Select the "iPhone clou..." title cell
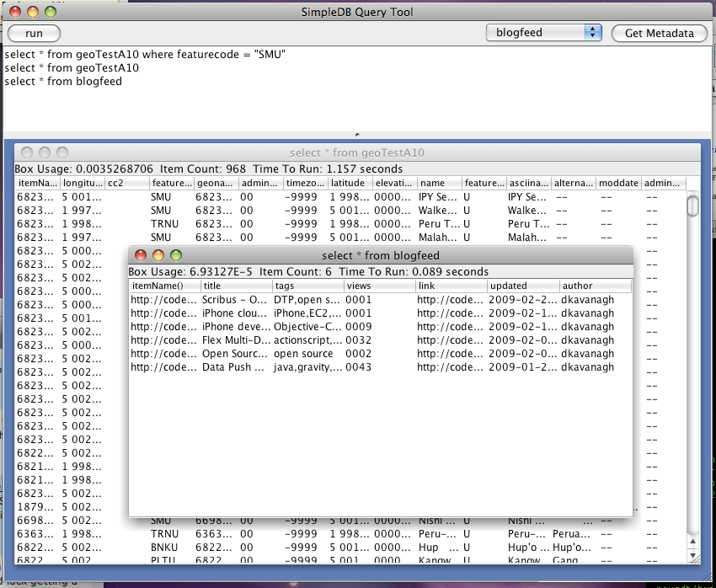 [x=236, y=313]
